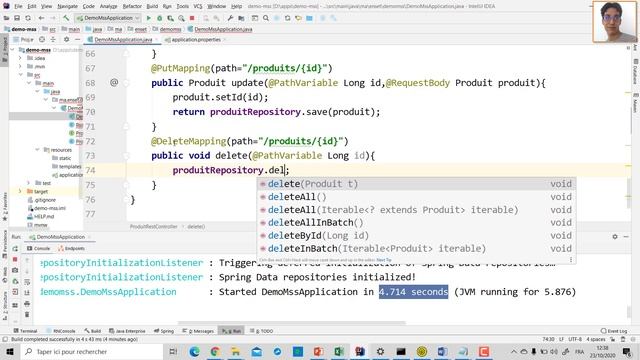This screenshot has height=360, width=640.
Task: Open project settings via the wrench icon
Action: (230, 18)
